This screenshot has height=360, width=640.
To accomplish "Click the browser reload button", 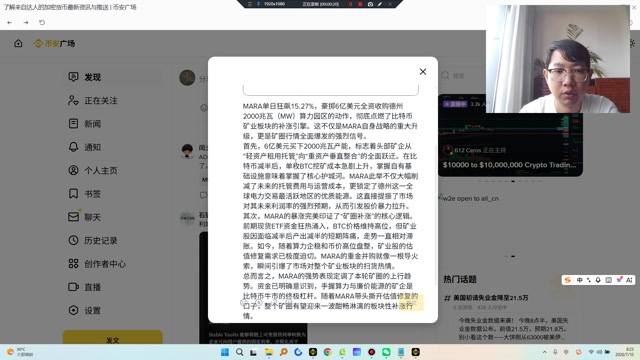I will [x=42, y=22].
